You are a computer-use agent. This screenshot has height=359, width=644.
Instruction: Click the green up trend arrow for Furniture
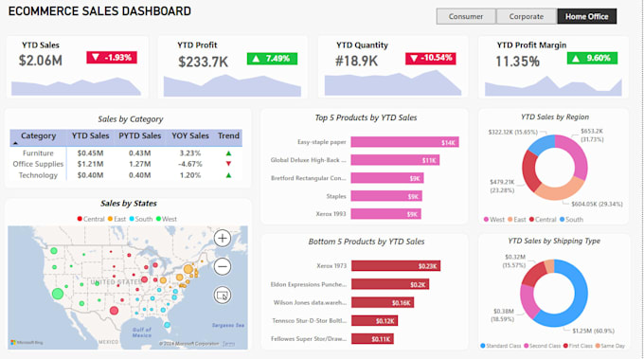coord(229,153)
